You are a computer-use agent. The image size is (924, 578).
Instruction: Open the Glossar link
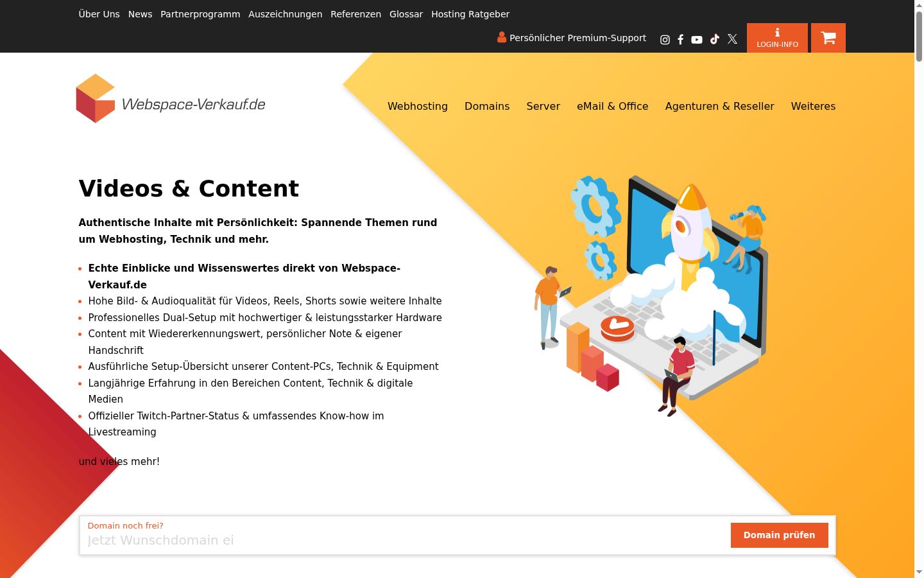click(x=406, y=14)
